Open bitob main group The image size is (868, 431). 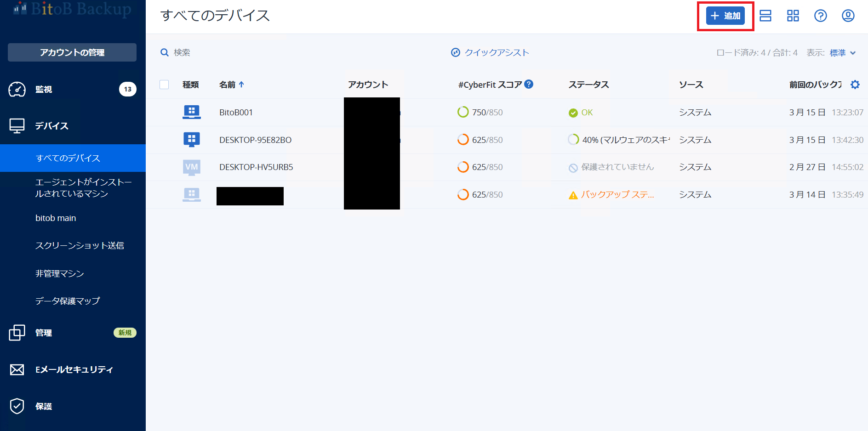tap(56, 218)
